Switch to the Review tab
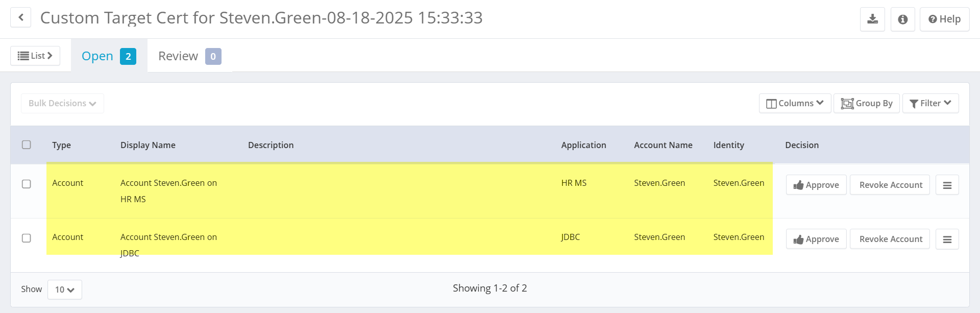Viewport: 980px width, 313px height. (189, 56)
